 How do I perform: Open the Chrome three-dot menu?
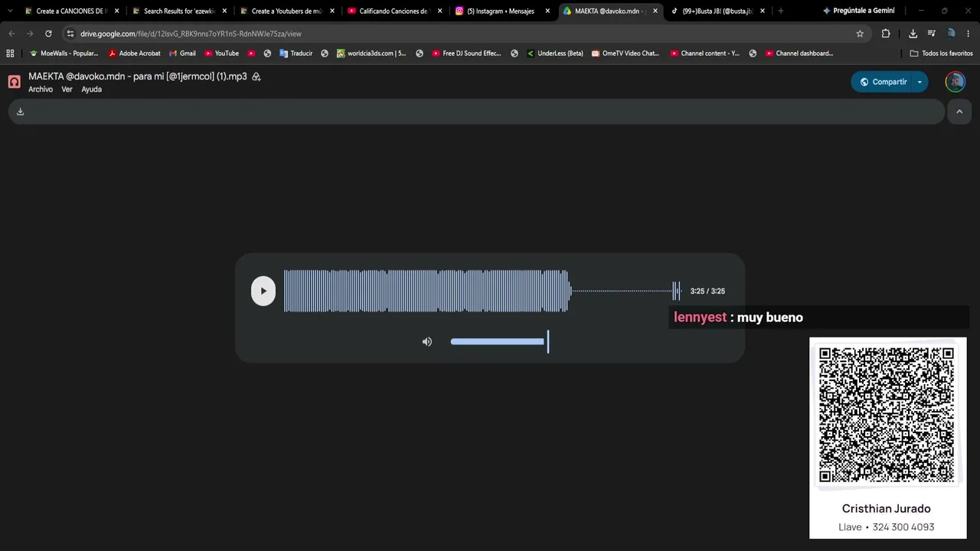click(x=969, y=34)
